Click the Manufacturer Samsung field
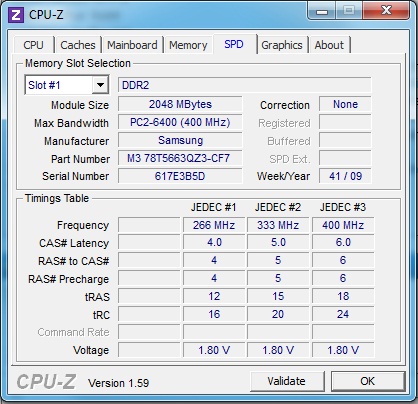 tap(180, 140)
